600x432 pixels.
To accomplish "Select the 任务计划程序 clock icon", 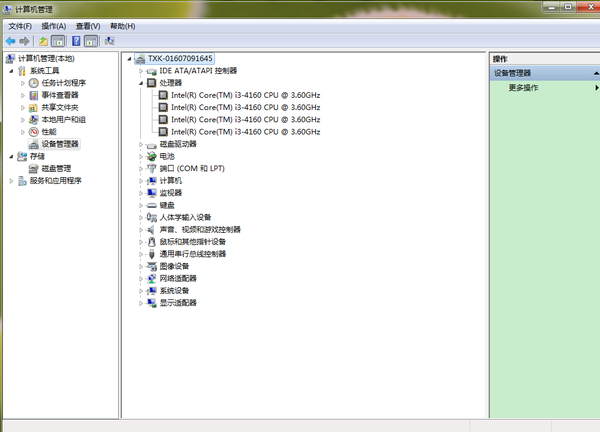I will [34, 83].
